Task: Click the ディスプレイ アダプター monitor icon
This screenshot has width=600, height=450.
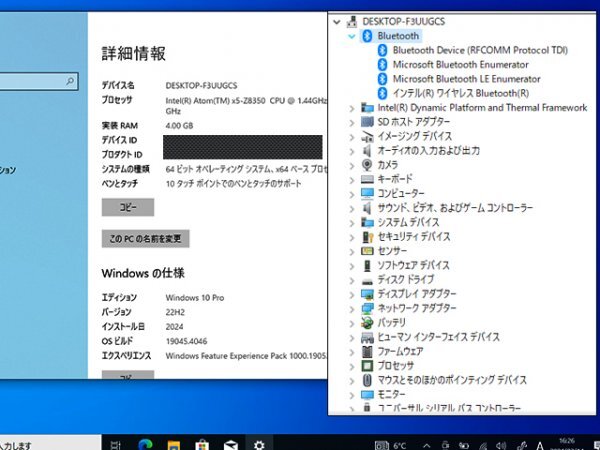Action: coord(367,294)
